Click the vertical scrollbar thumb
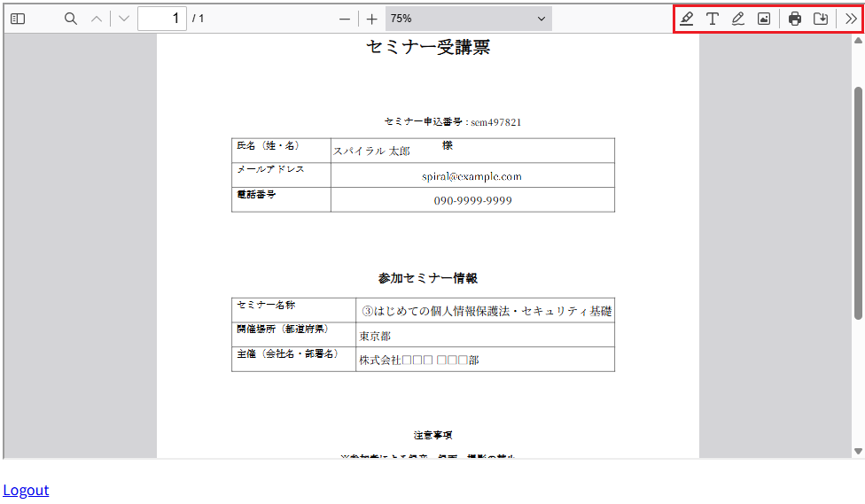Screen dimensions: 865x504 pyautogui.click(x=857, y=202)
